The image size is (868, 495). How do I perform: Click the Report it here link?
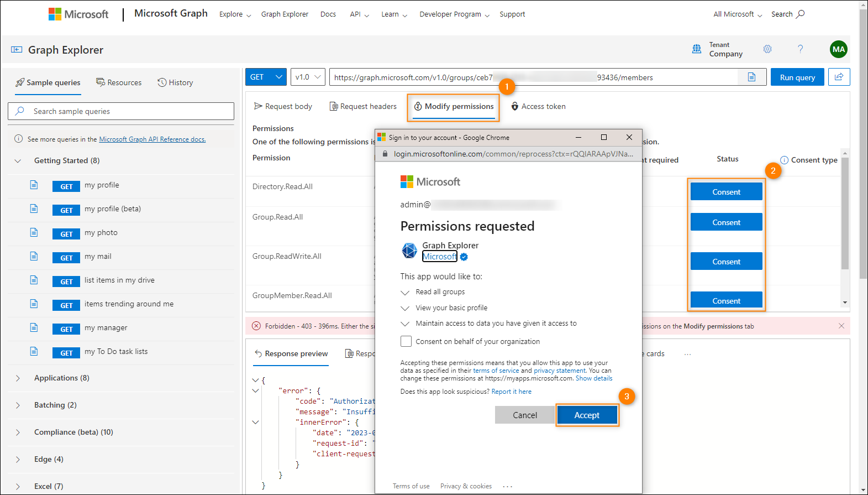pyautogui.click(x=512, y=392)
